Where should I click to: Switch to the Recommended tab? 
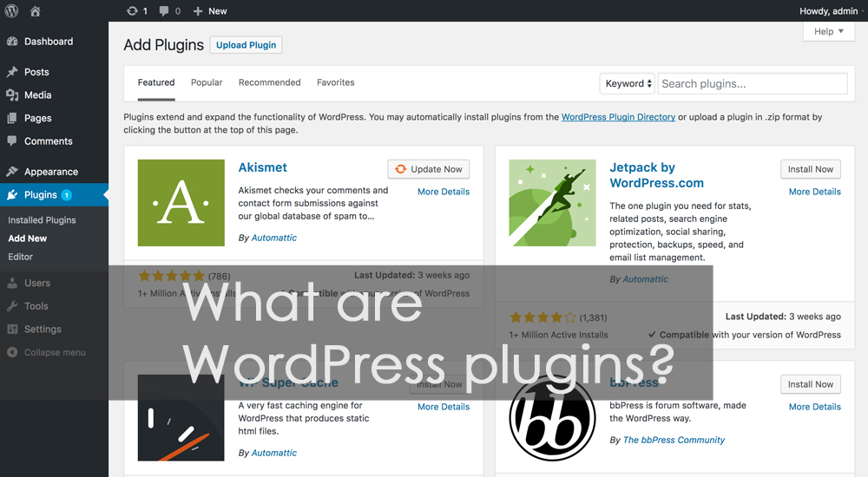coord(270,82)
